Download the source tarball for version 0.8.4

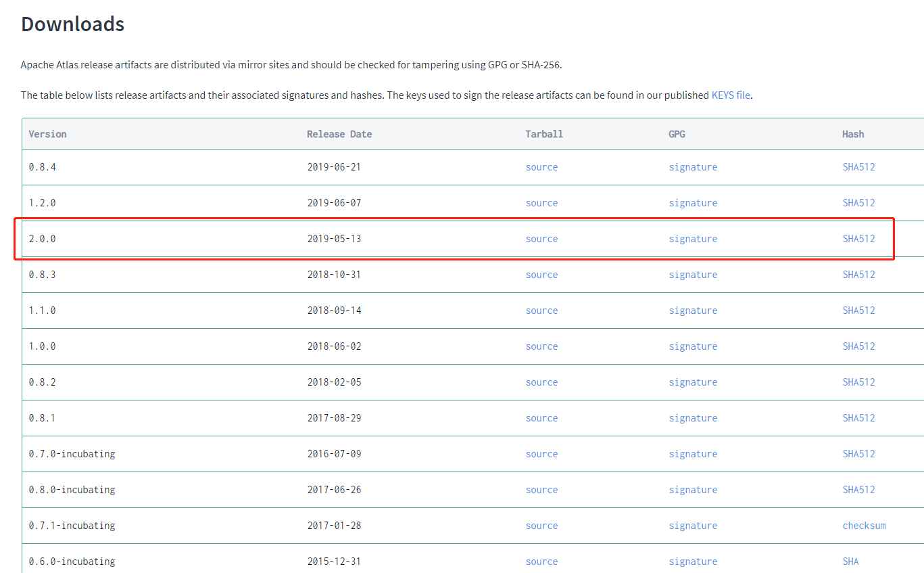pos(541,166)
